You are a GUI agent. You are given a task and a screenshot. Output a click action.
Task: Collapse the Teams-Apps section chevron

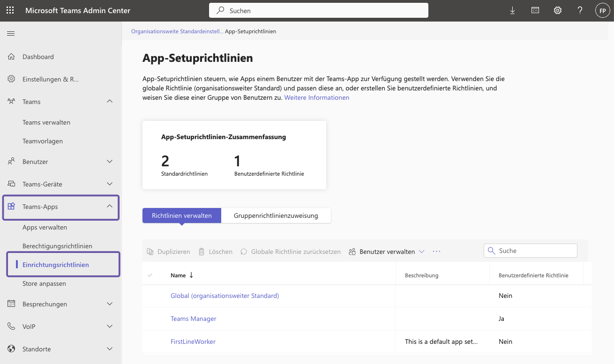110,207
